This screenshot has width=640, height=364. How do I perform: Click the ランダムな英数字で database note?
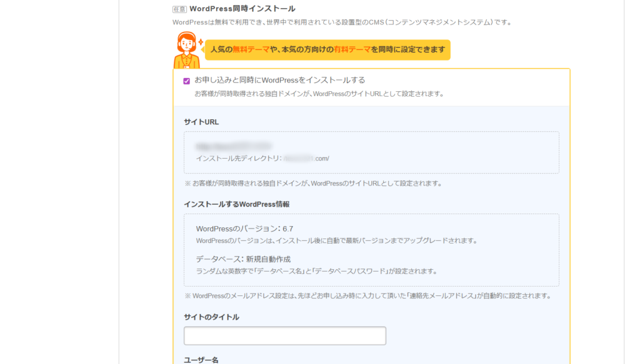click(317, 272)
